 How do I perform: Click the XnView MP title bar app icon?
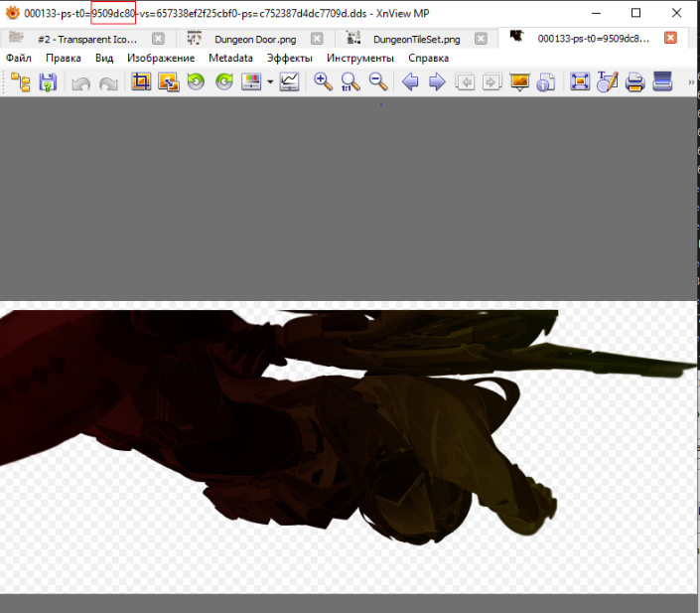coord(13,13)
